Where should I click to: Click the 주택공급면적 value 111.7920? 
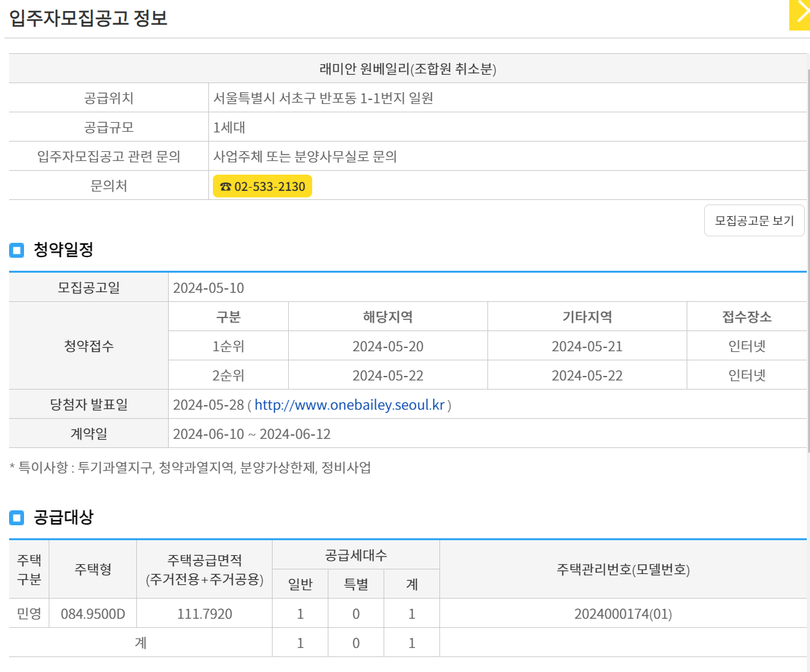tap(204, 614)
